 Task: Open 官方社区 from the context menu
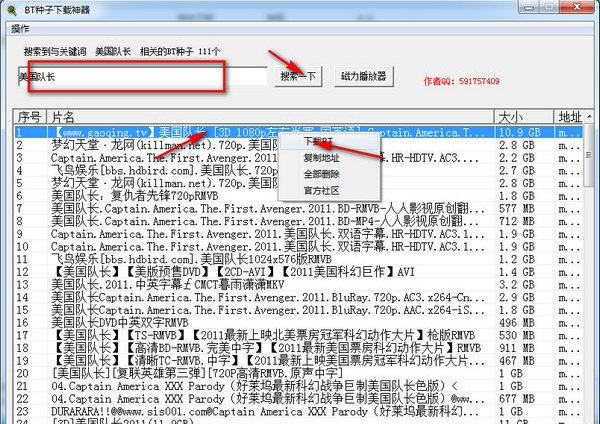click(320, 190)
